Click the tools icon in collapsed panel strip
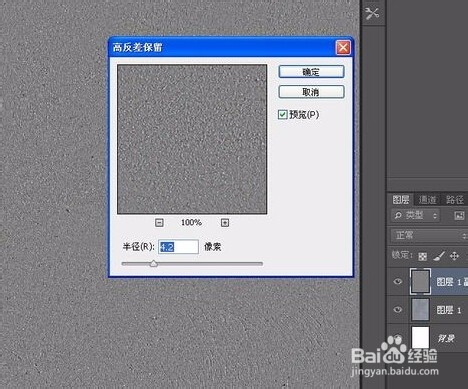468x389 pixels. [372, 14]
